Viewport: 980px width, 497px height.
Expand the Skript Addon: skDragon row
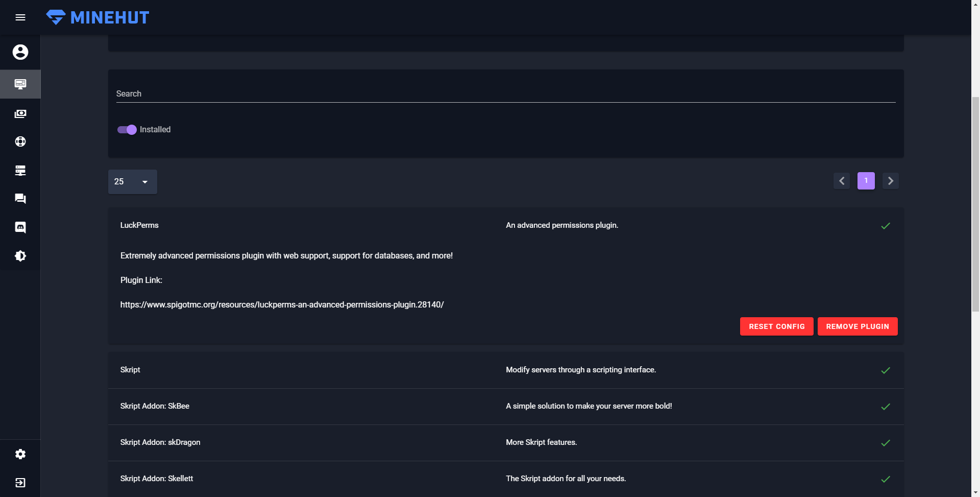[x=506, y=442]
